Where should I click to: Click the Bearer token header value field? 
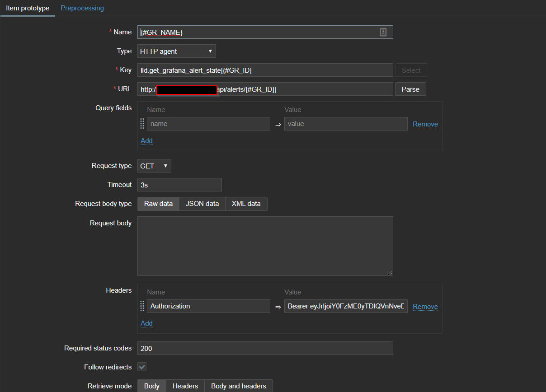pyautogui.click(x=346, y=306)
